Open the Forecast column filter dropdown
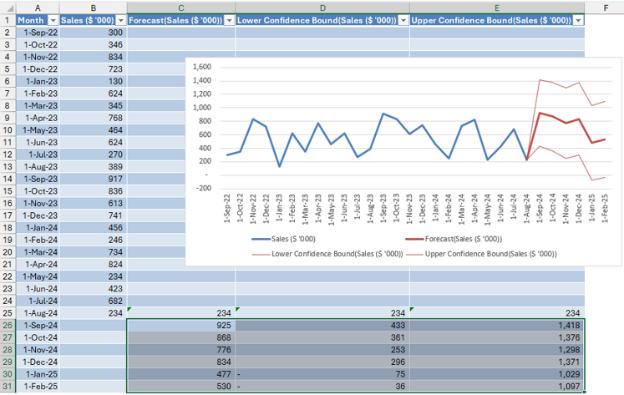Viewport: 624px width, 395px height. [x=229, y=20]
